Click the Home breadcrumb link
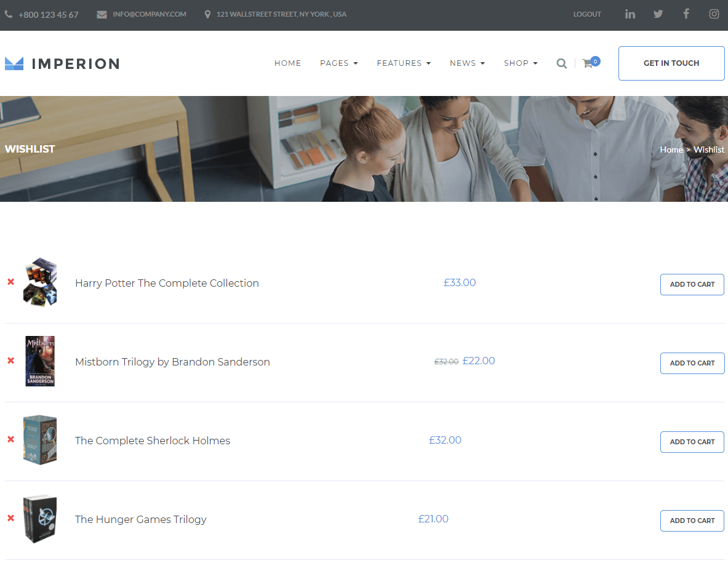This screenshot has width=728, height=571. point(671,150)
